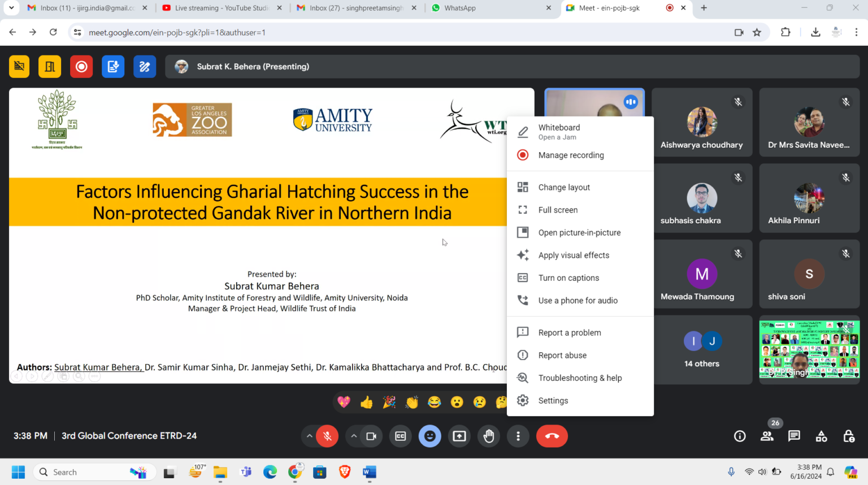The height and width of the screenshot is (485, 868).
Task: Select Change layout from the menu
Action: [563, 187]
